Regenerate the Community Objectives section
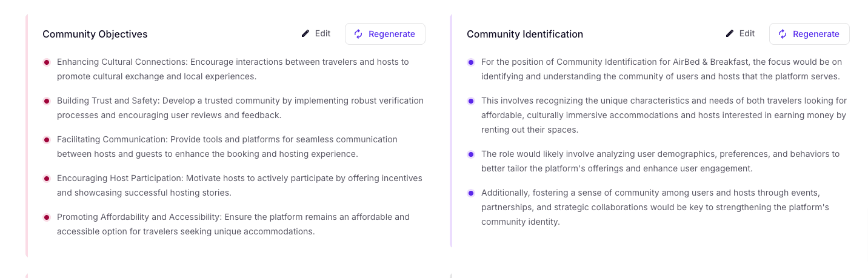The width and height of the screenshot is (868, 278). coord(385,34)
